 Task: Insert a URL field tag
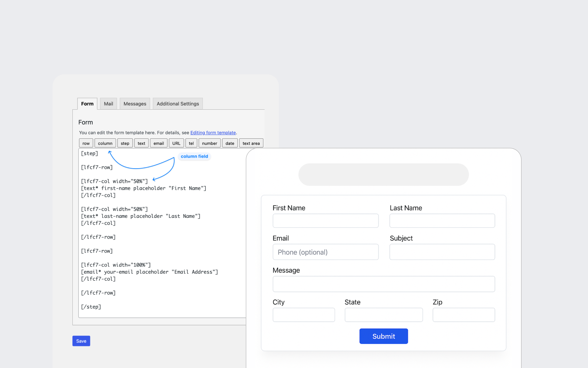pos(176,143)
